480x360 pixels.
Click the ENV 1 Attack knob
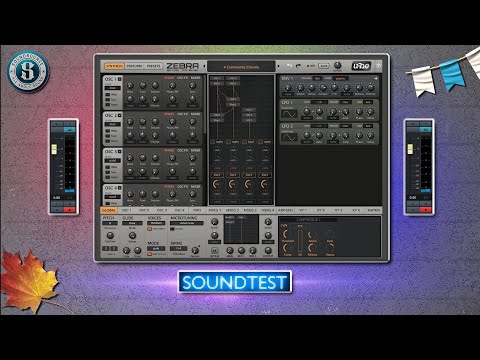(x=300, y=88)
